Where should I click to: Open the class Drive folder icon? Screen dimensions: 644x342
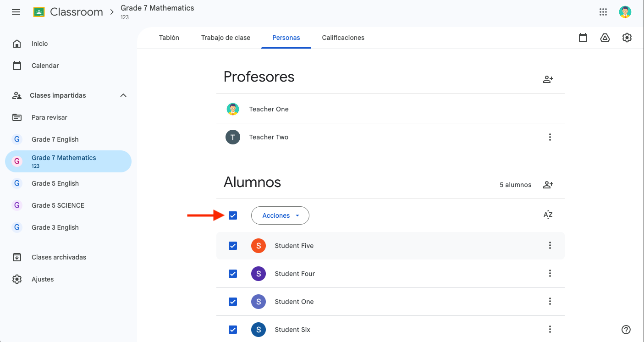[605, 38]
